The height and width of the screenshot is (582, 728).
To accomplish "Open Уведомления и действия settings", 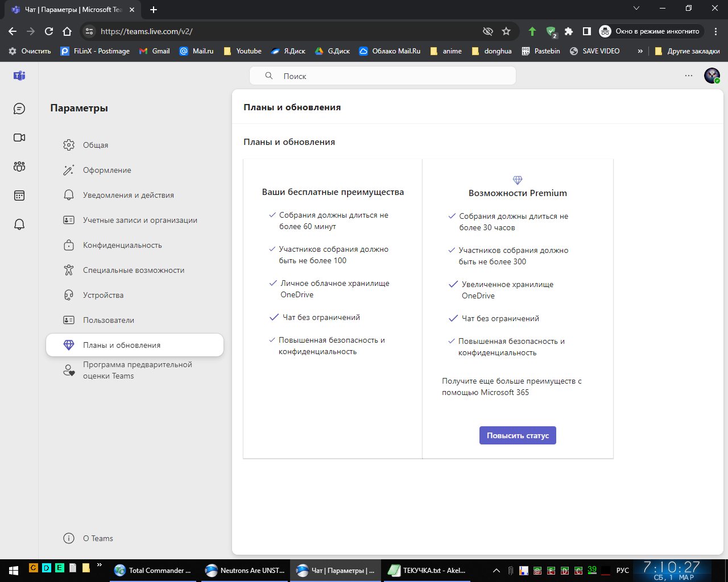I will tap(135, 195).
